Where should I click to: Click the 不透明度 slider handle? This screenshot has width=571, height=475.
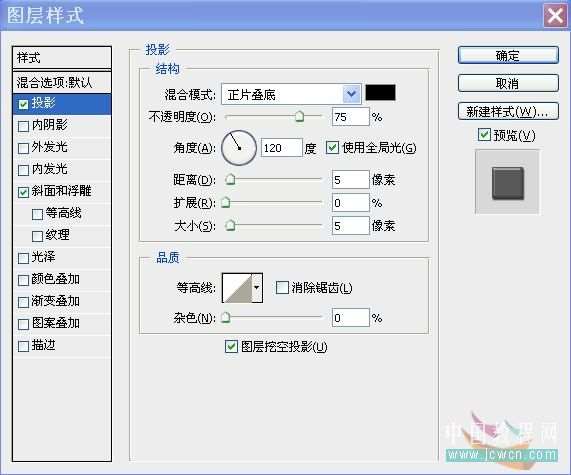pyautogui.click(x=299, y=116)
